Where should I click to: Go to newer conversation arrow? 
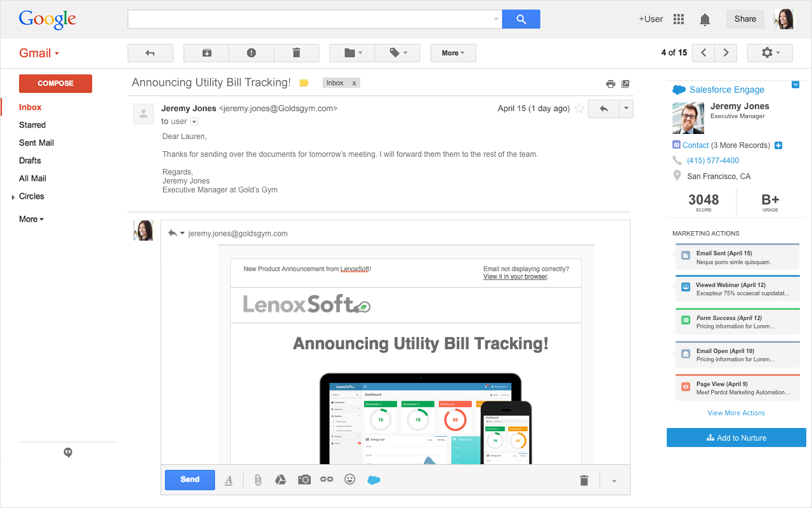(x=704, y=53)
